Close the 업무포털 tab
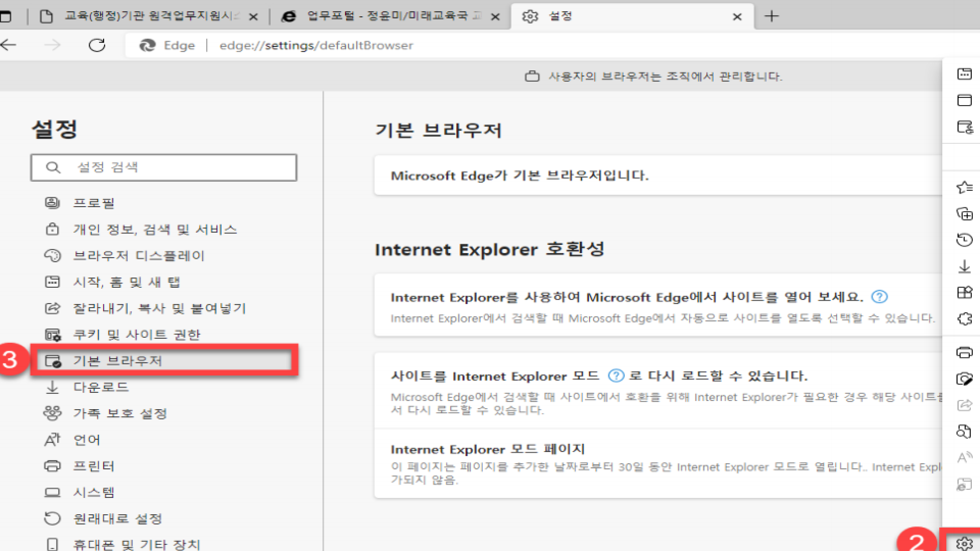The height and width of the screenshot is (551, 980). [x=495, y=17]
